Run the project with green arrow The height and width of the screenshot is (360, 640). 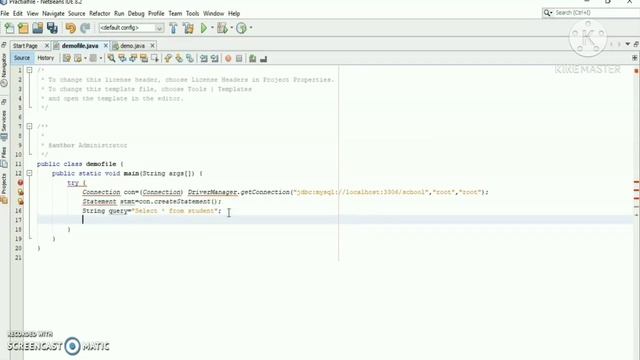(x=204, y=28)
